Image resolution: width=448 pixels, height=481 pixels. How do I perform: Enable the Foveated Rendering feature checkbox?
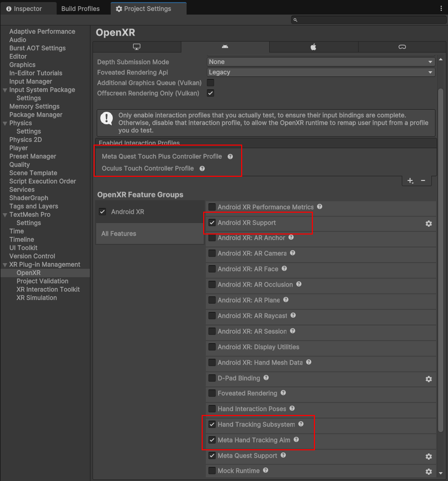pyautogui.click(x=212, y=393)
